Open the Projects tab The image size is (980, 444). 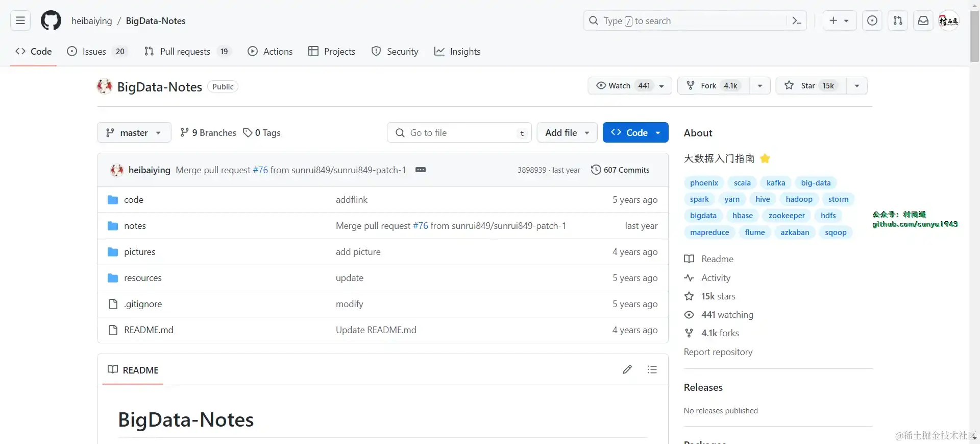[332, 52]
